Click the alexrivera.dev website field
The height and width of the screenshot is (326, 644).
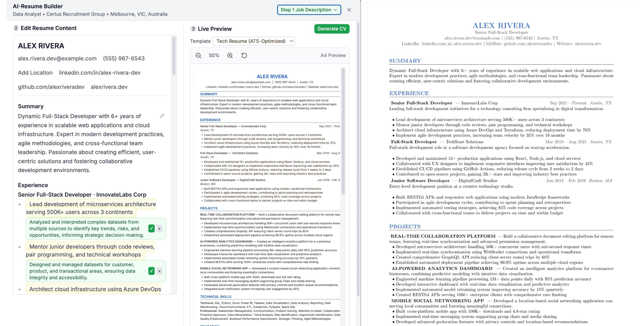pos(109,87)
